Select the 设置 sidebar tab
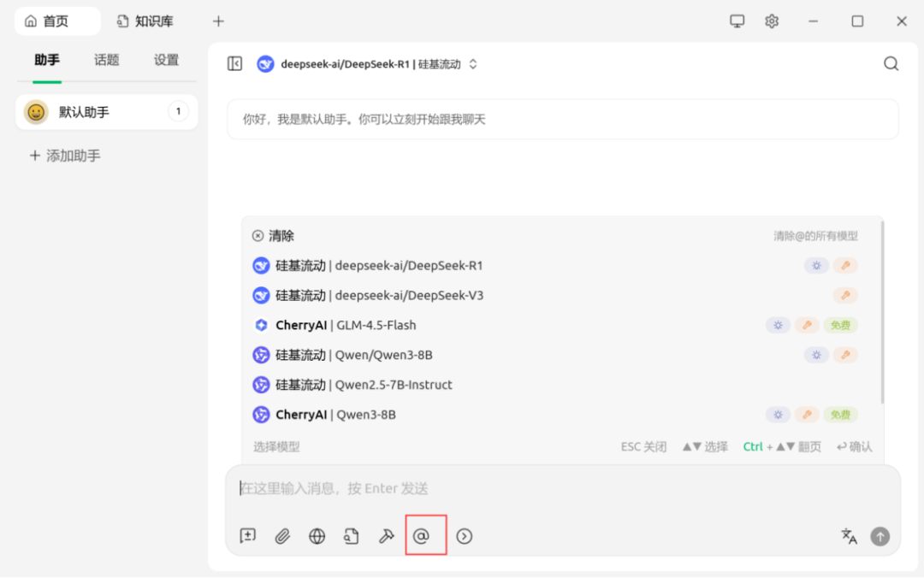 pyautogui.click(x=166, y=60)
